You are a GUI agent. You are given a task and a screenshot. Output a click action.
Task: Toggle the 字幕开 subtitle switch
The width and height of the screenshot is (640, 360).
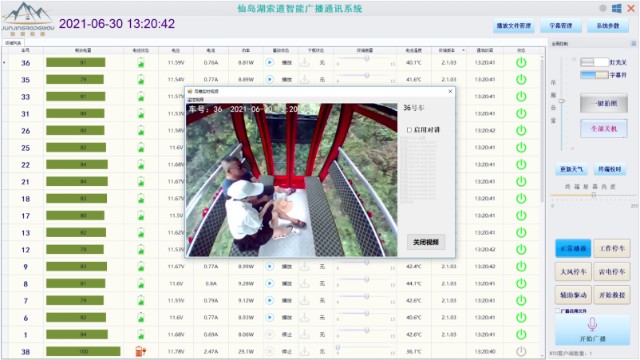(x=594, y=75)
